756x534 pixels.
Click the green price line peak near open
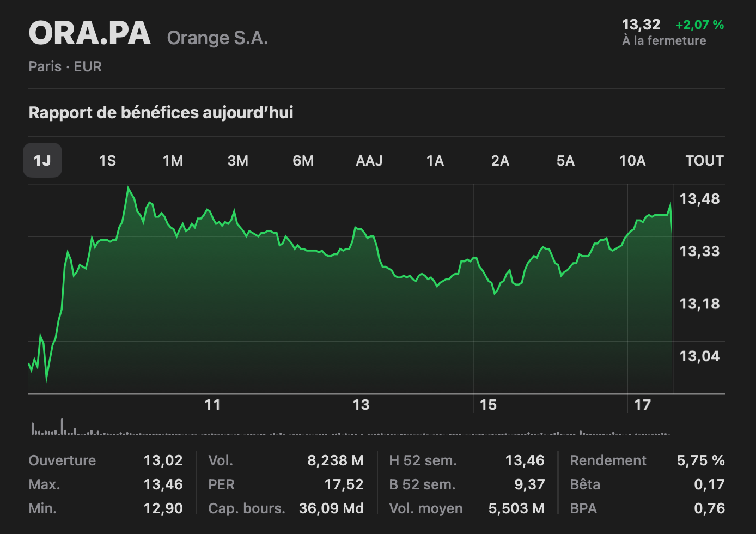pyautogui.click(x=129, y=188)
